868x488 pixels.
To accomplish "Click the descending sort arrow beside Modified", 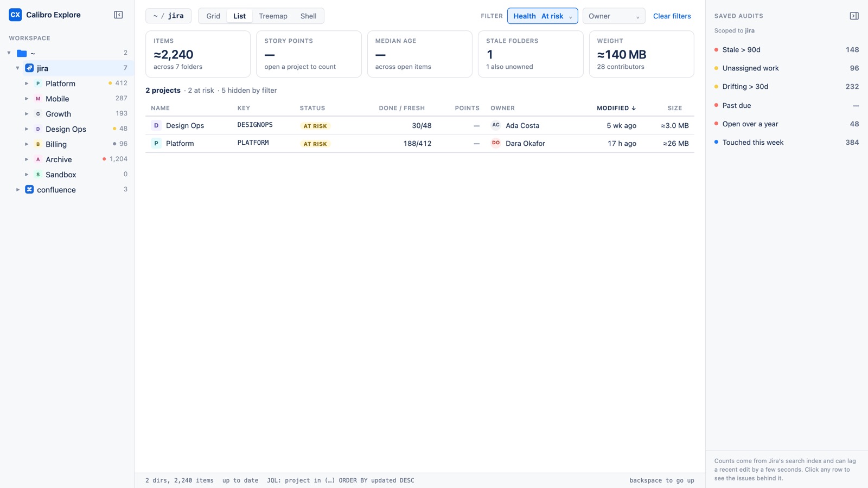I will click(634, 108).
